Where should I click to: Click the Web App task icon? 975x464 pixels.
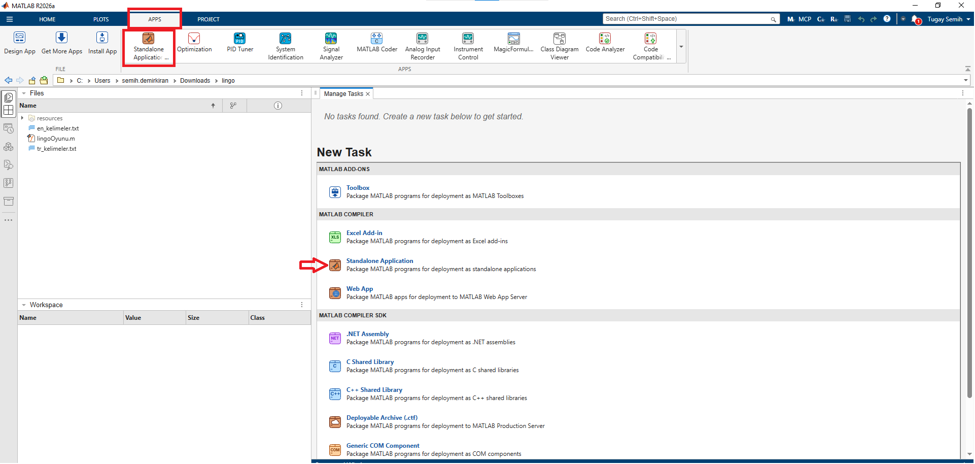(x=335, y=292)
